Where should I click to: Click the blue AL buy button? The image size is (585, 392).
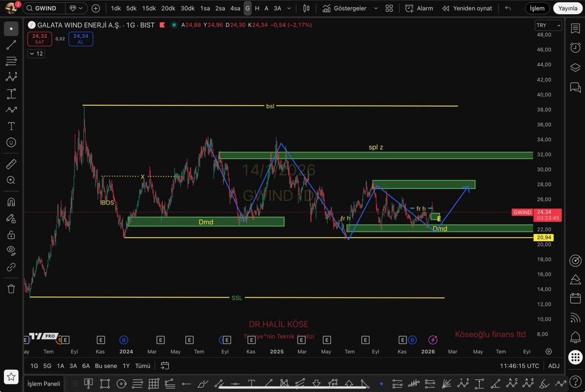coord(80,39)
